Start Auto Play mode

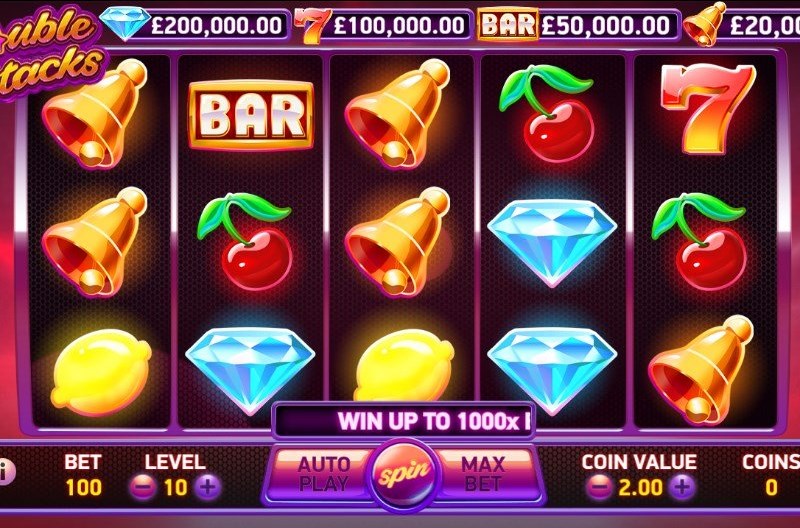(x=323, y=474)
